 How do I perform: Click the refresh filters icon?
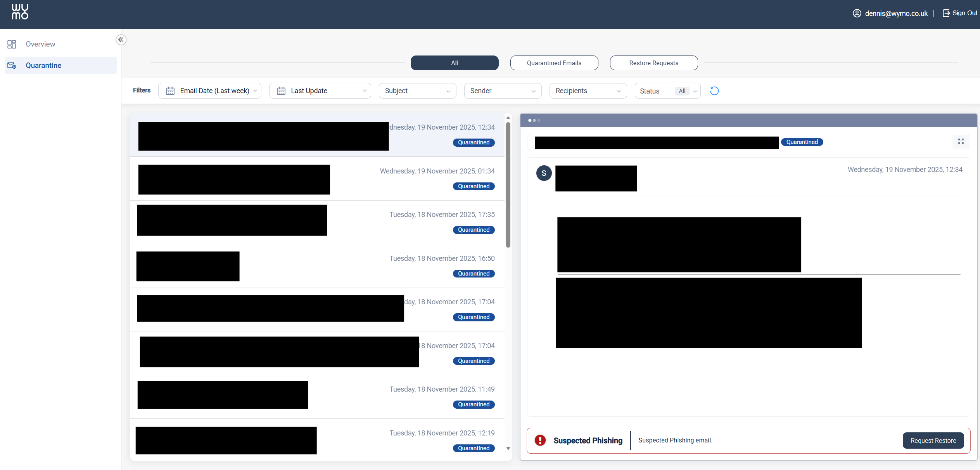[x=714, y=91]
